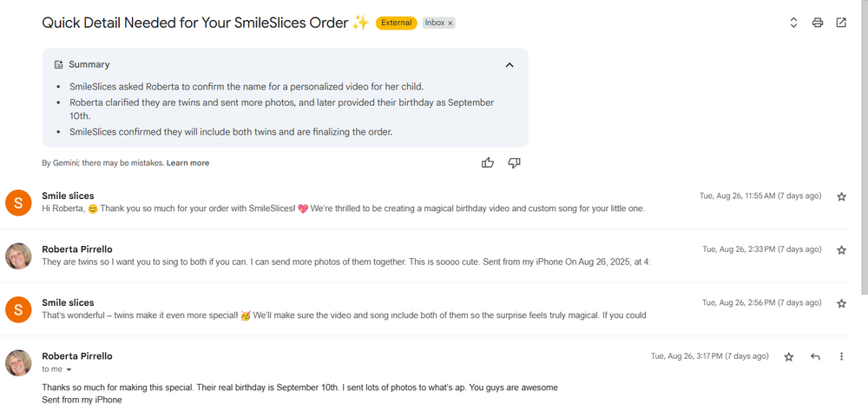Toggle expand all messages arrows
Viewport: 868px width, 418px height.
coord(793,23)
